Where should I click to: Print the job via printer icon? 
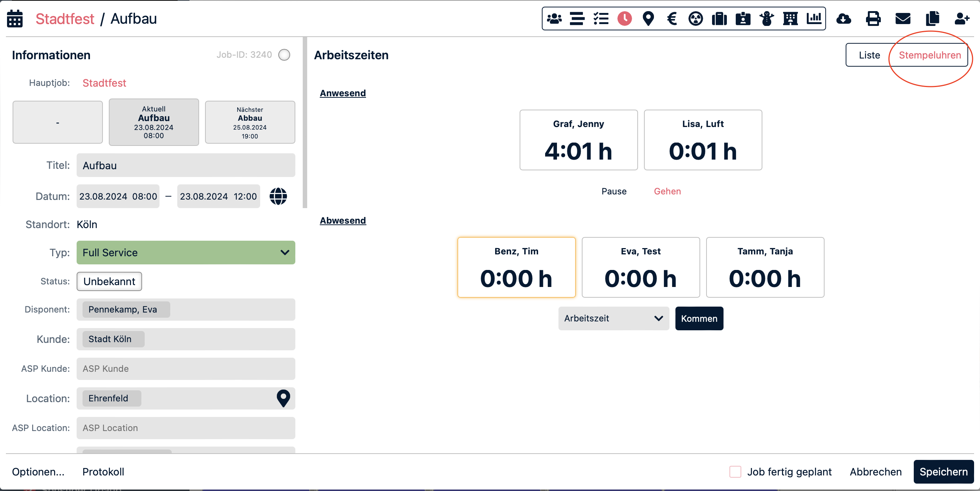tap(873, 18)
